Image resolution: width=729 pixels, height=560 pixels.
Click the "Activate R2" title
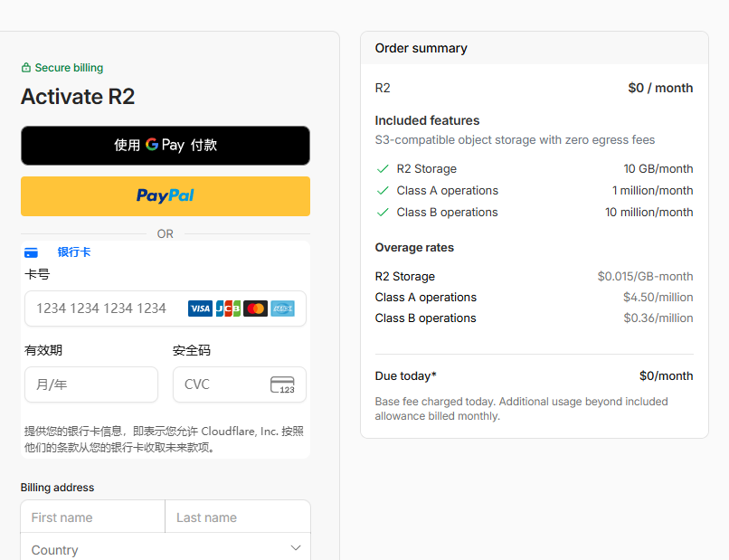pos(78,97)
